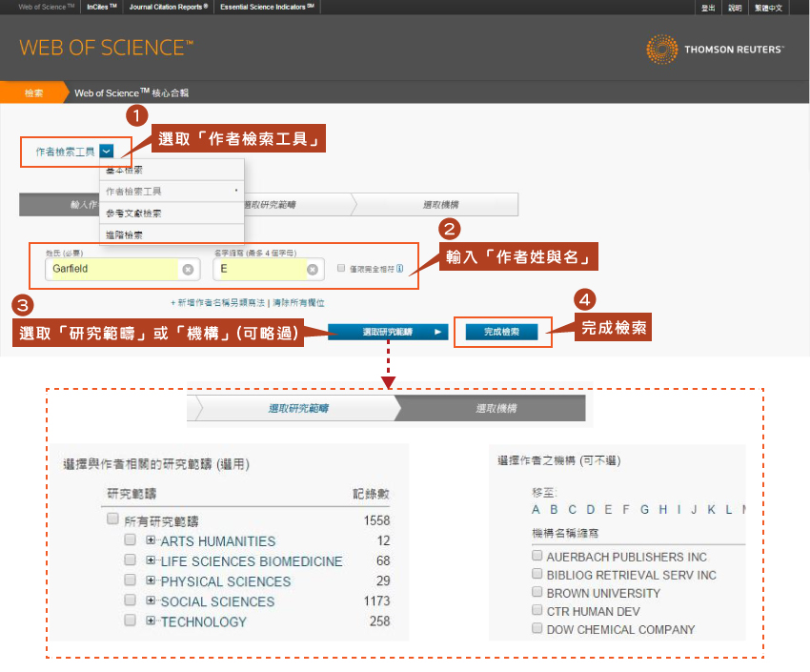Open Journal Citation Reports in the top bar

tap(169, 7)
